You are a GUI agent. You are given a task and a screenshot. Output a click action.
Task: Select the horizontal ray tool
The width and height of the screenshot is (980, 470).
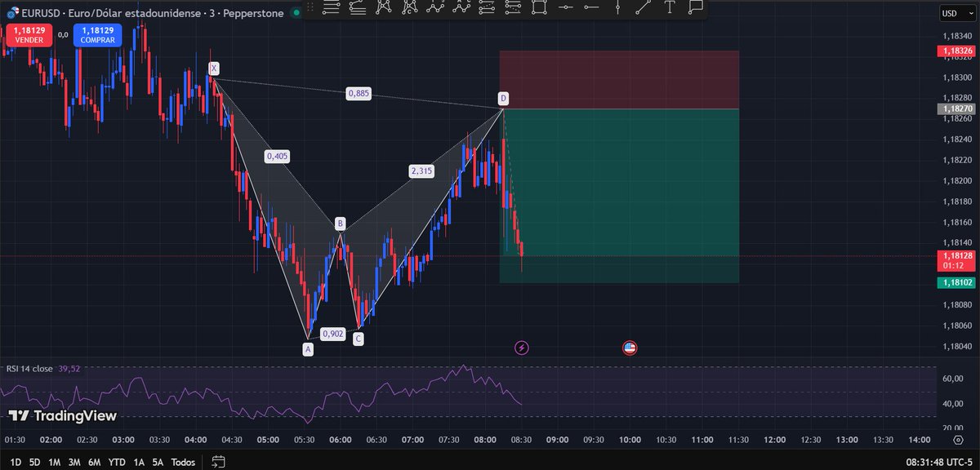591,7
